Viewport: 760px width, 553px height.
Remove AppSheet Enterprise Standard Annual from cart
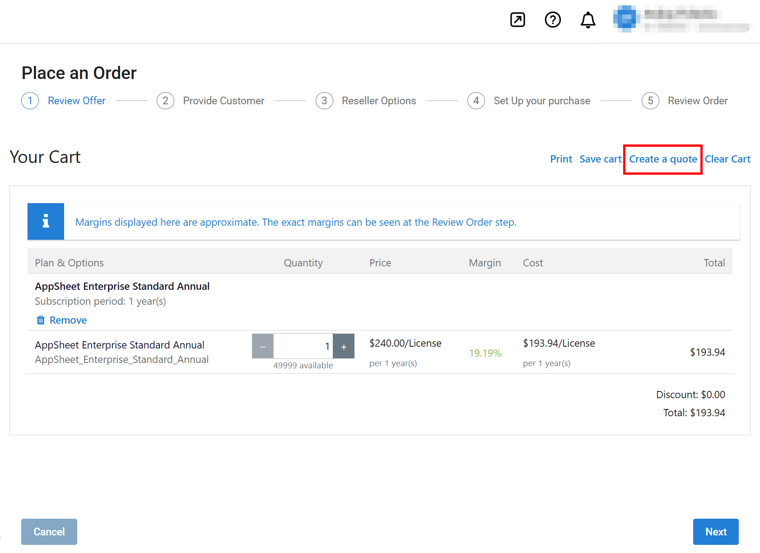pos(62,320)
